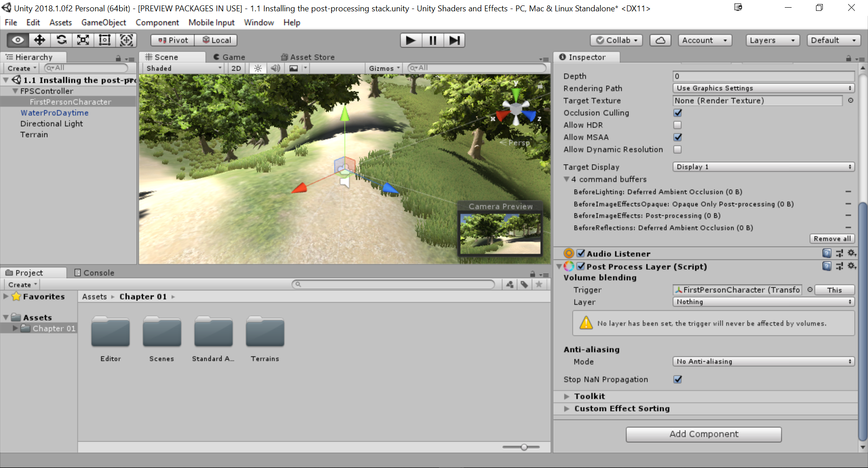Image resolution: width=868 pixels, height=468 pixels.
Task: Click the scene orientation gizmo
Action: tap(516, 109)
